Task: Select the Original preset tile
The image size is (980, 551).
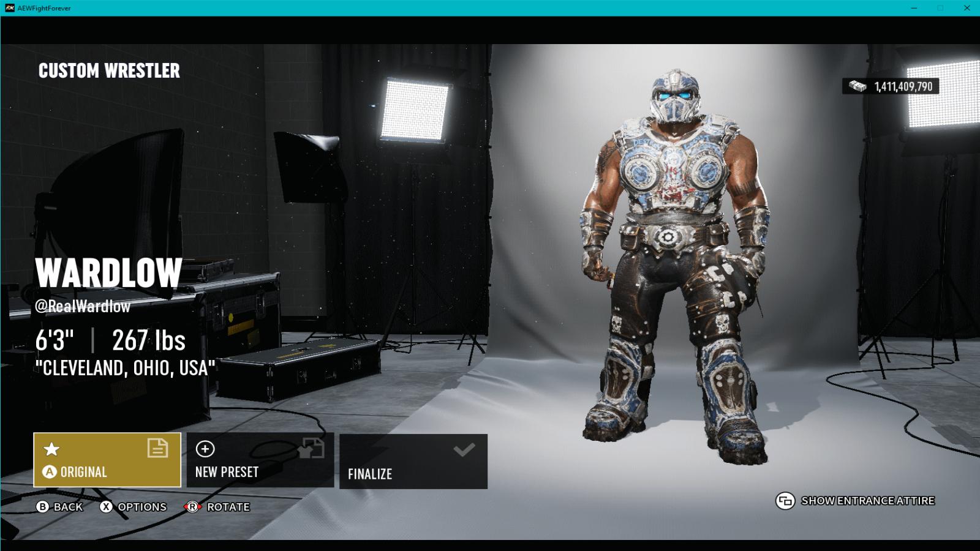Action: click(107, 460)
